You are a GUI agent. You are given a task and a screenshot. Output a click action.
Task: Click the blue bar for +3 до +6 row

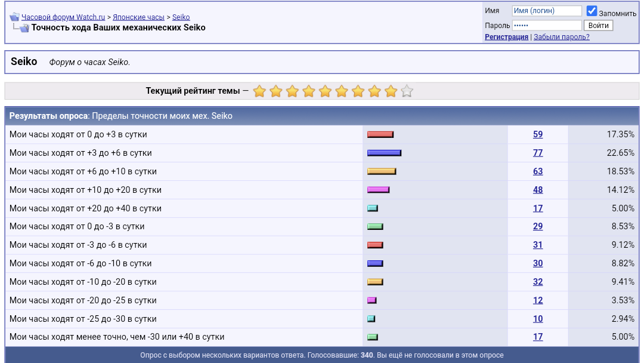[384, 153]
